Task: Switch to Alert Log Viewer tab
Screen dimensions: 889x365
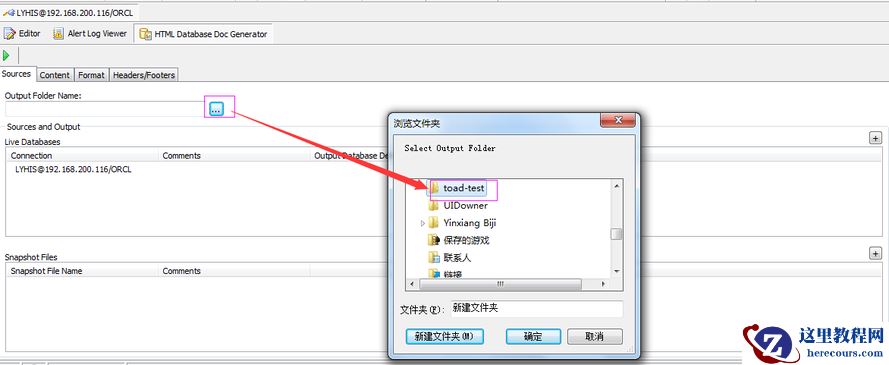Action: (90, 34)
